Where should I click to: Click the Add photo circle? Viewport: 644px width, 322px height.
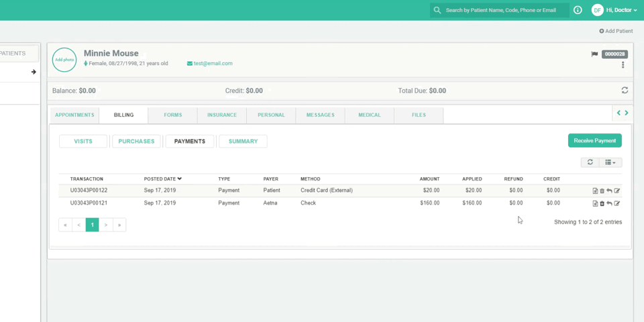pos(64,60)
